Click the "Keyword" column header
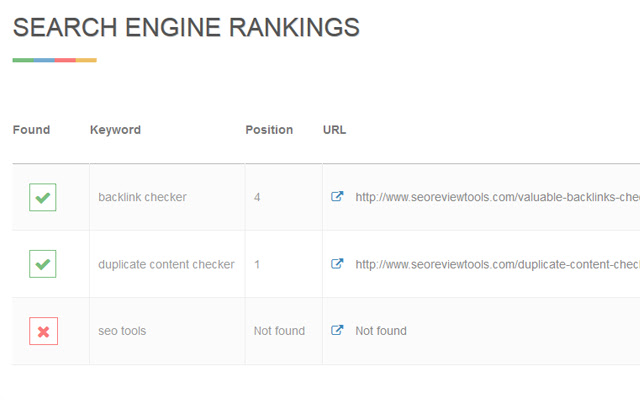Viewport: 640px width, 400px height. pos(115,130)
